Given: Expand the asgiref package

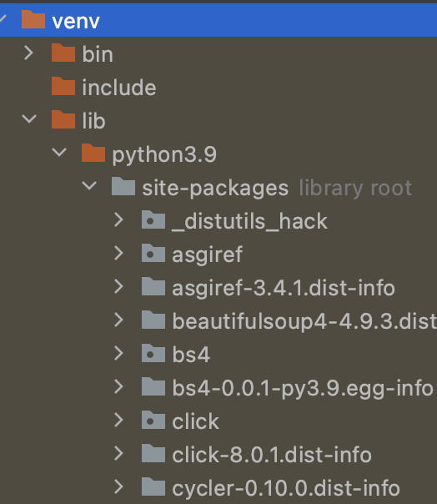Looking at the screenshot, I should pyautogui.click(x=119, y=254).
